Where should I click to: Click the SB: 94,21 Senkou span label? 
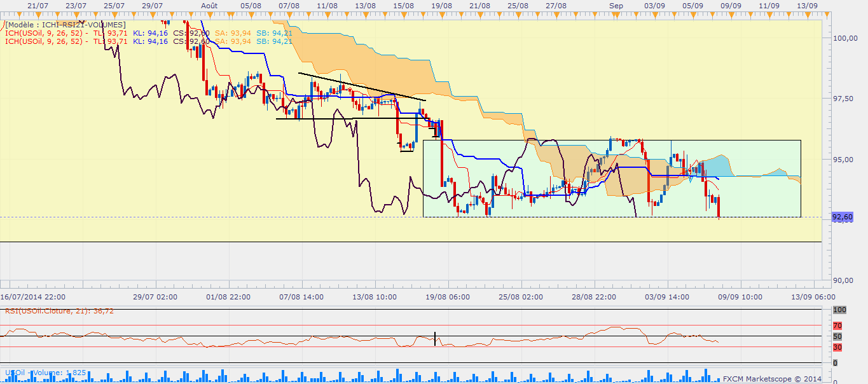[x=274, y=33]
